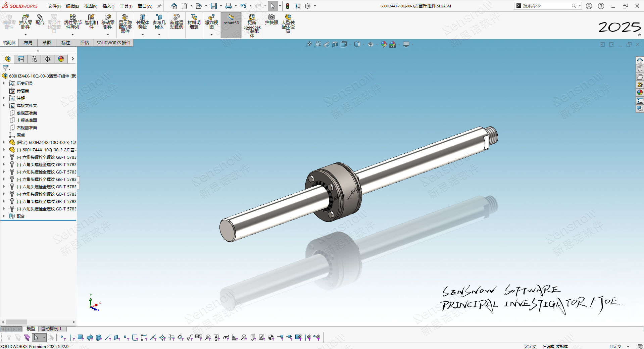Take a snapshot with 拍快照 camera icon

click(x=271, y=19)
